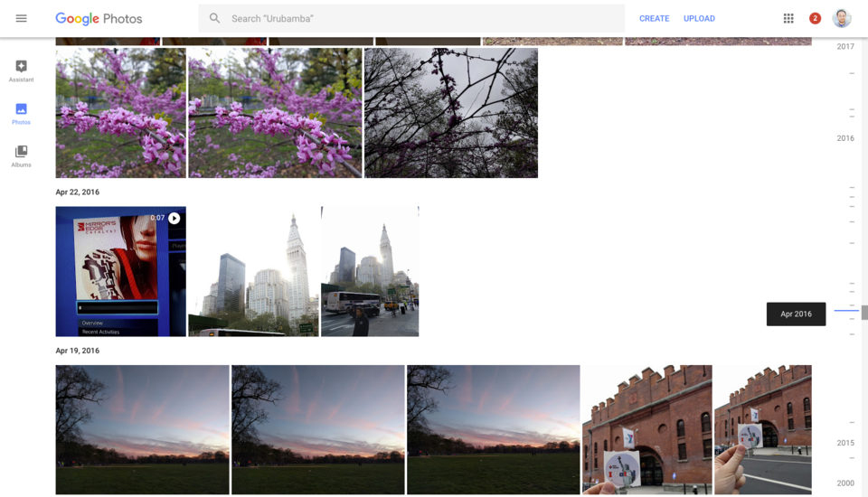Select the Apr 19, 2016 date header
868x497 pixels.
click(78, 351)
